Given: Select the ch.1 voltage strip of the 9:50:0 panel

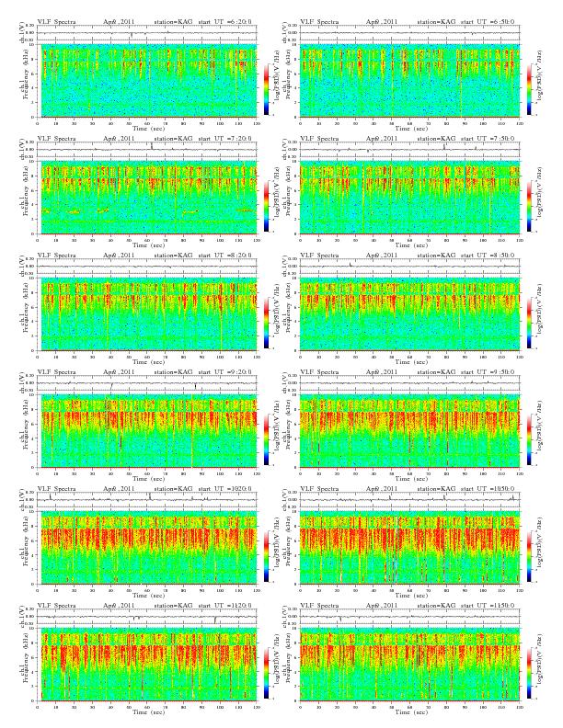Looking at the screenshot, I should tap(409, 383).
